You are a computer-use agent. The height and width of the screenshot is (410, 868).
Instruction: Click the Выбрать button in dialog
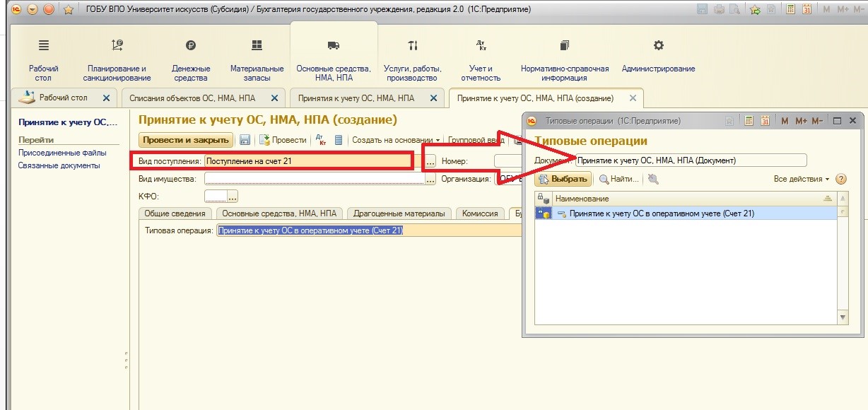point(563,180)
